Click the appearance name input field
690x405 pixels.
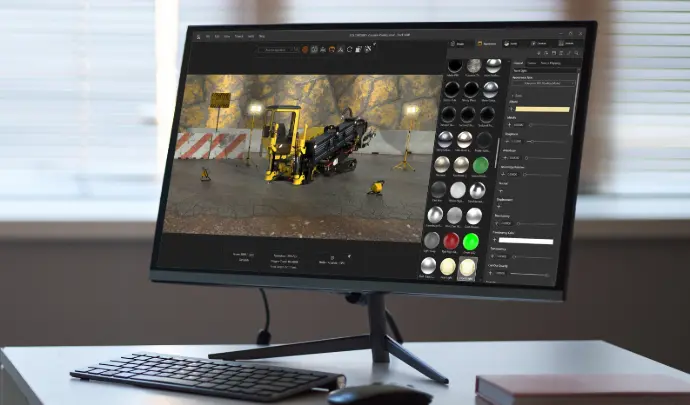(545, 71)
